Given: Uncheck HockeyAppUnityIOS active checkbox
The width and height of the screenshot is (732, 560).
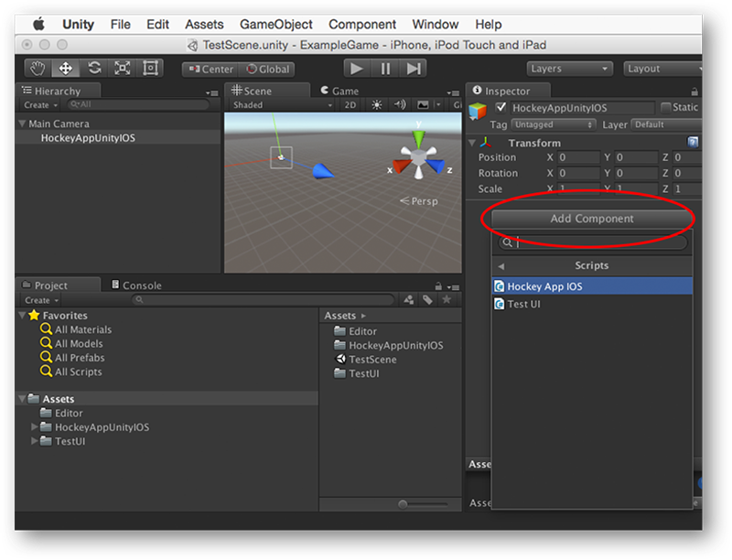Looking at the screenshot, I should pos(501,107).
